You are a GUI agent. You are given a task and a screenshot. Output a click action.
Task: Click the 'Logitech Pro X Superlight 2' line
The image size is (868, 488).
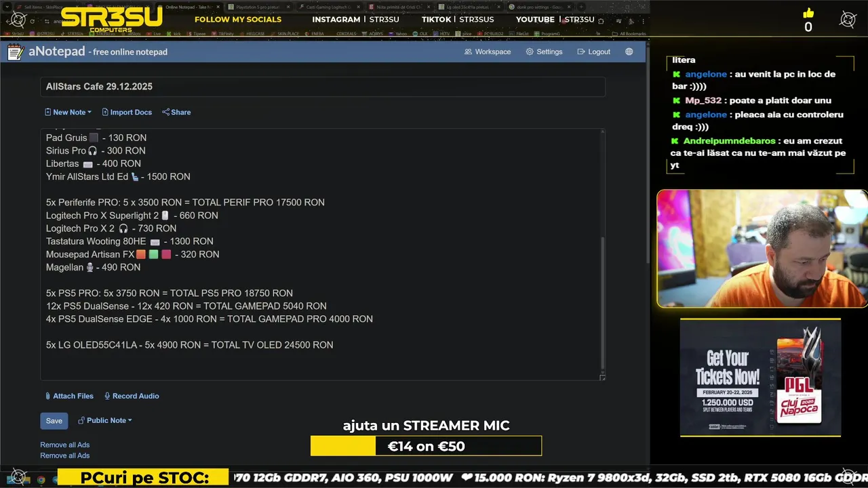click(x=132, y=215)
